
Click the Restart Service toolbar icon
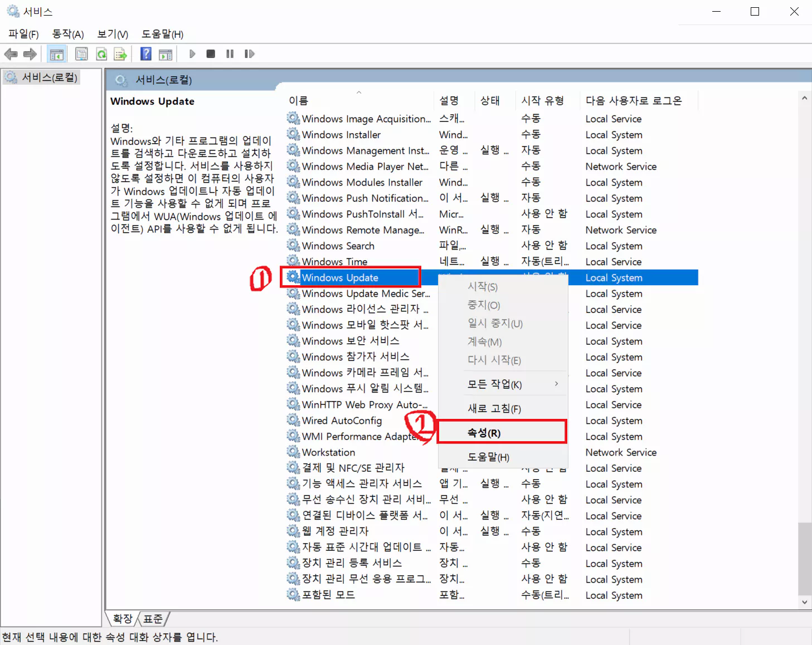(249, 54)
